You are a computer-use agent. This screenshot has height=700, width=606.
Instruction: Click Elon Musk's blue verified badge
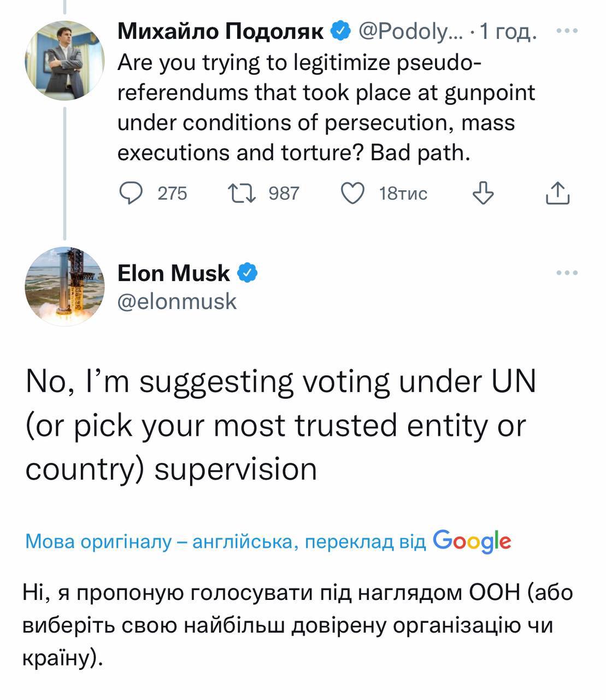click(x=247, y=273)
